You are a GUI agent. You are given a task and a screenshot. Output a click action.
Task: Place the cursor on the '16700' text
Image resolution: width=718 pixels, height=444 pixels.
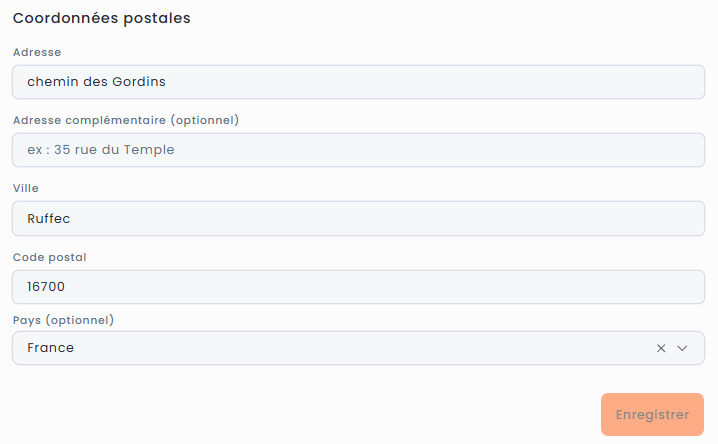pyautogui.click(x=46, y=287)
